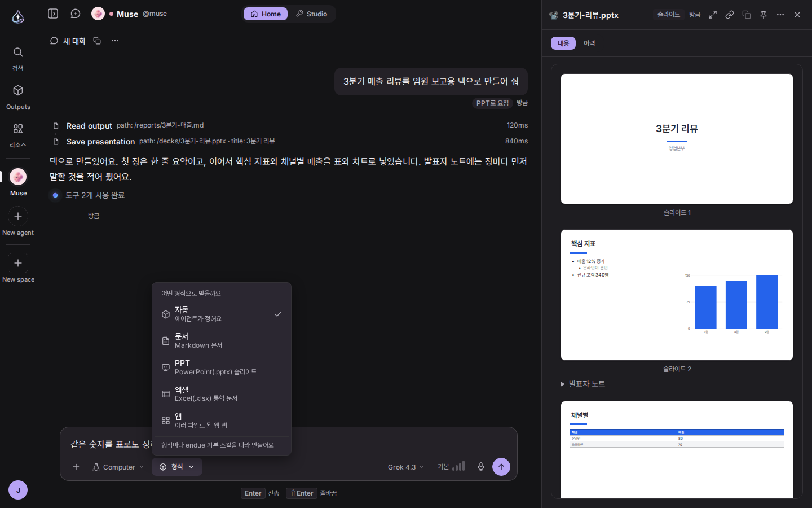The height and width of the screenshot is (508, 812).
Task: Click the Save presentation file icon
Action: (x=56, y=142)
